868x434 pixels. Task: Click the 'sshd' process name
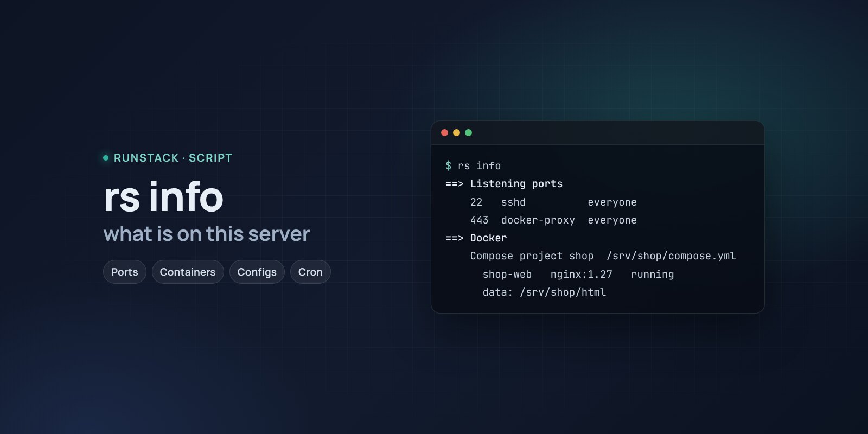pyautogui.click(x=513, y=202)
